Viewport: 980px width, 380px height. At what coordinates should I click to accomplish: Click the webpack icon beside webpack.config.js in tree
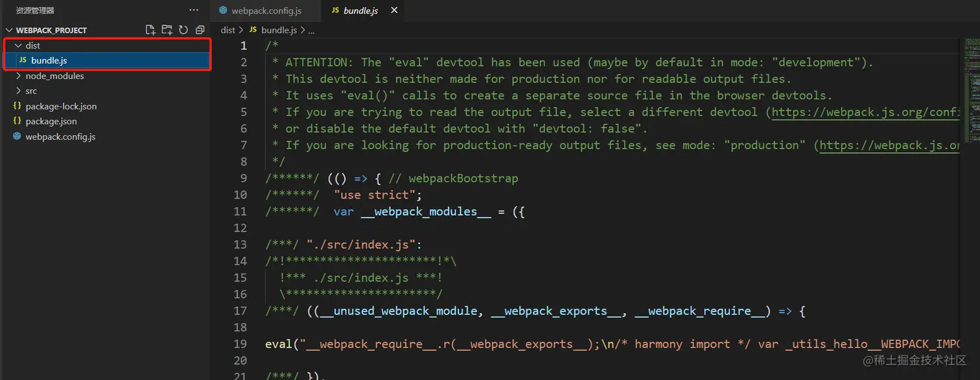click(17, 137)
